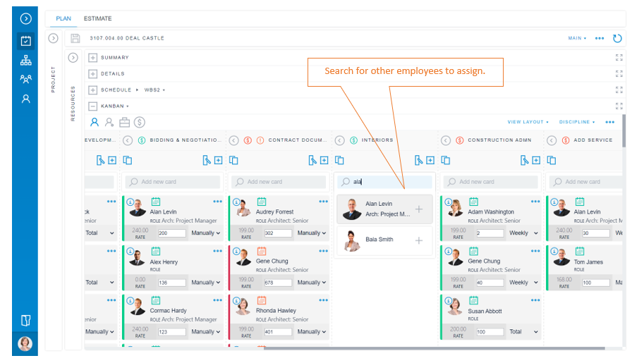
Task: Click the save disk icon beside the project name
Action: [75, 38]
